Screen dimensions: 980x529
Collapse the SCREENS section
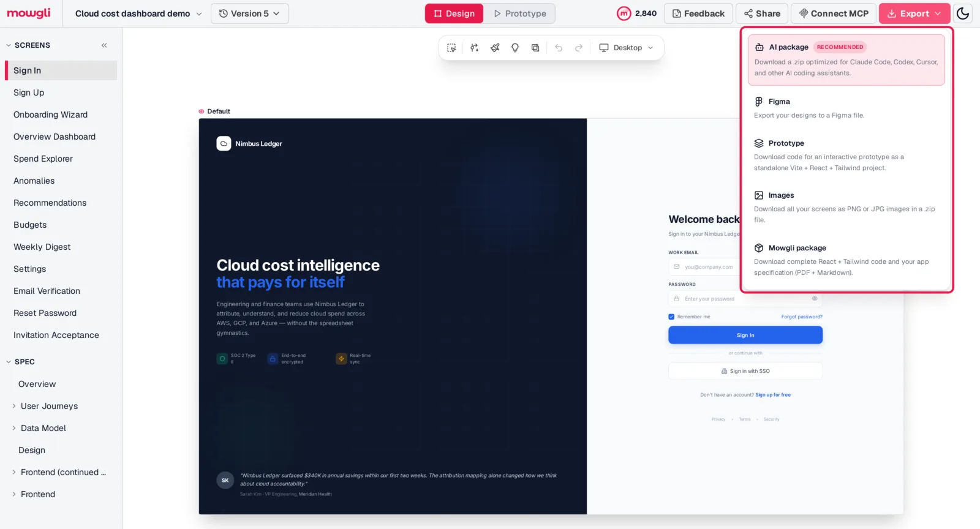click(x=9, y=45)
